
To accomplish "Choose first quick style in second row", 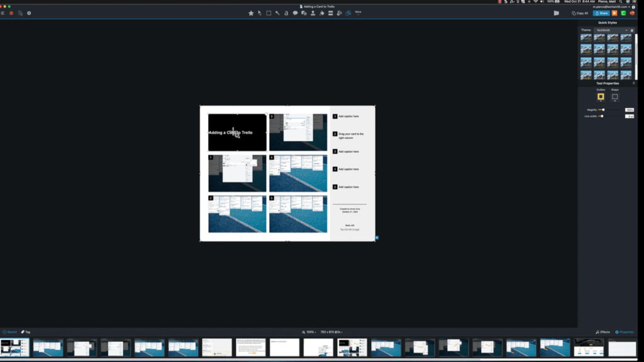I will (x=586, y=50).
